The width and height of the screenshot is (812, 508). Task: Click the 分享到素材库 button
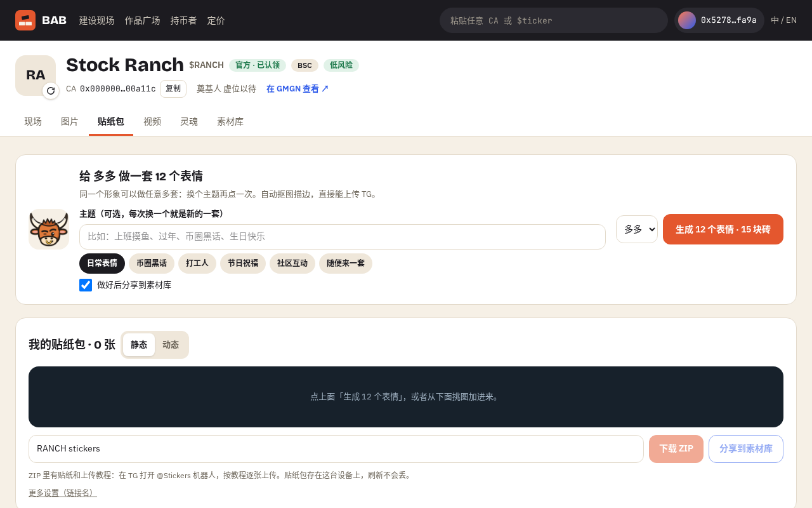[x=746, y=449]
